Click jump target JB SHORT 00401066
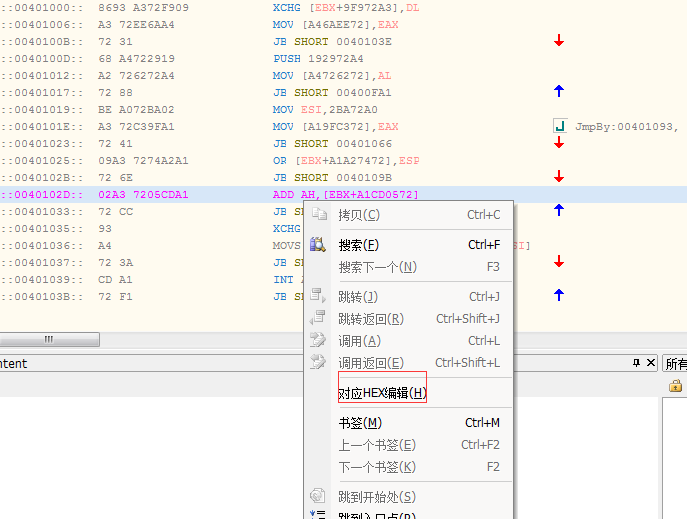The width and height of the screenshot is (687, 519). click(332, 144)
